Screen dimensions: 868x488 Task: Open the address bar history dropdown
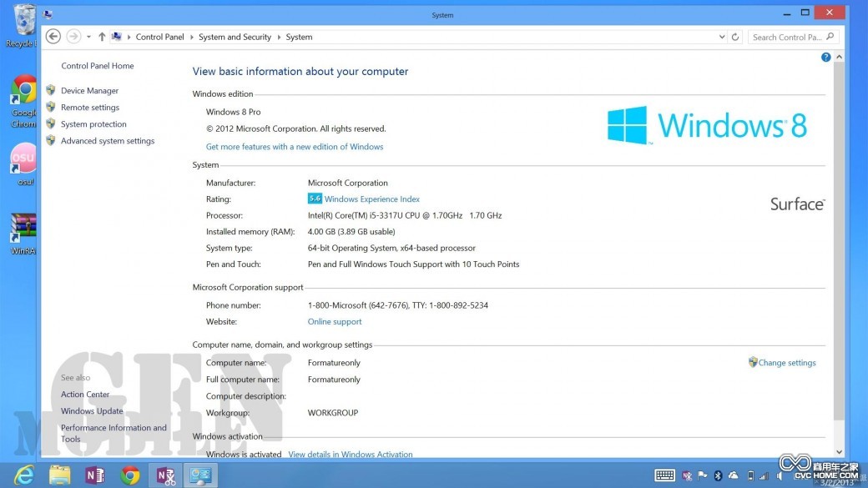[722, 37]
